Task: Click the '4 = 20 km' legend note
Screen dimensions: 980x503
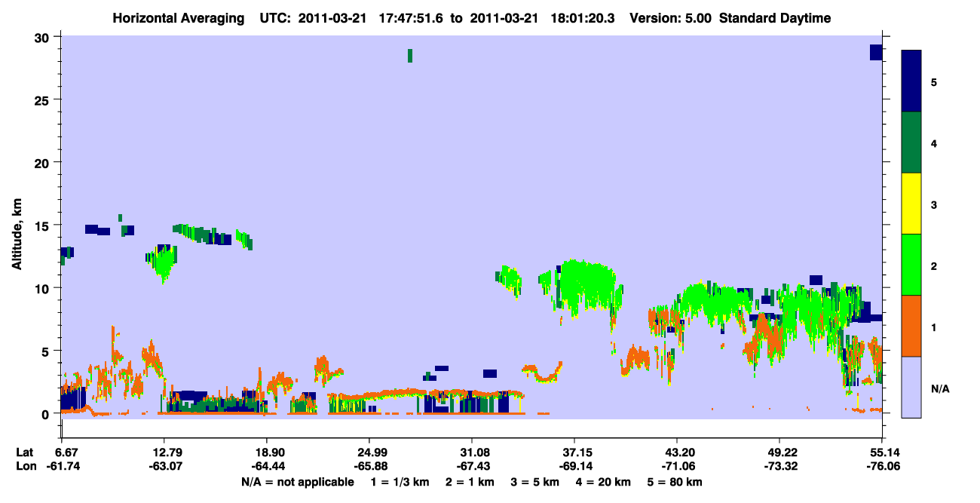Action: click(x=603, y=482)
